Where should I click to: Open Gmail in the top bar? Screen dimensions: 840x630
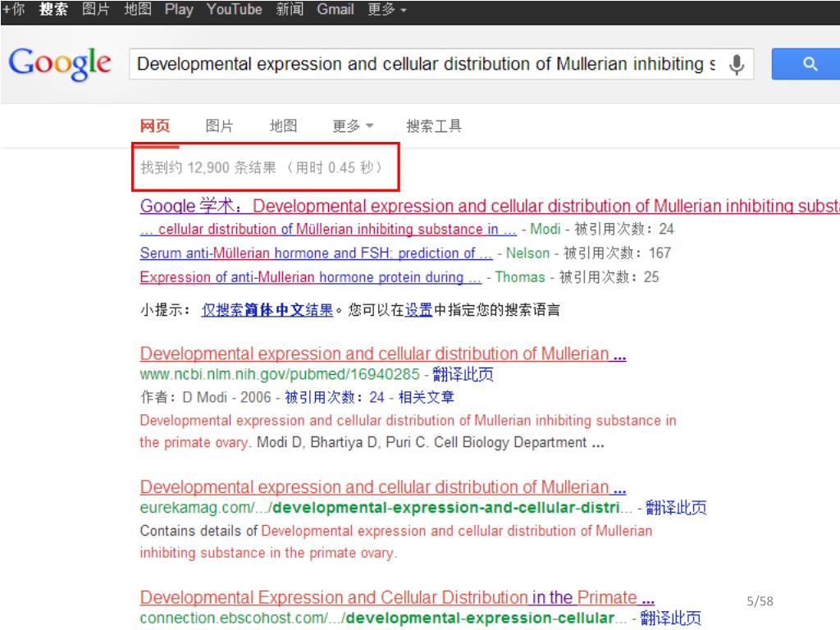tap(336, 9)
